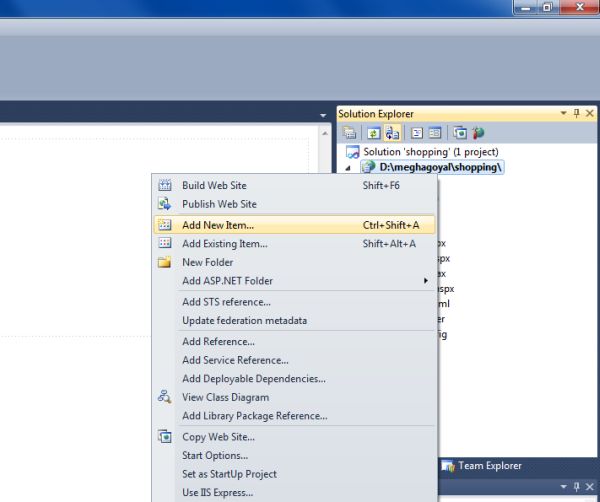Close the Solution Explorer panel
Screen dimensions: 600x502
pos(590,113)
